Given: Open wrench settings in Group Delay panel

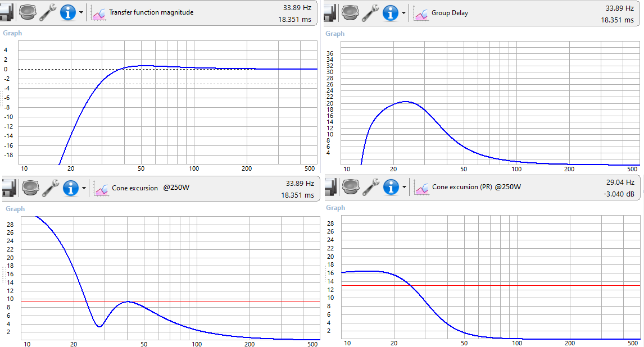Looking at the screenshot, I should (x=370, y=13).
